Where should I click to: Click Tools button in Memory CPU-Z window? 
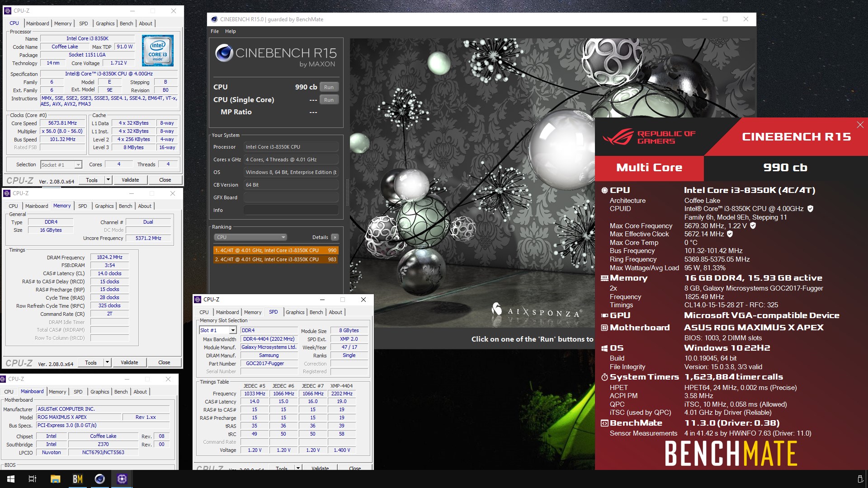(x=91, y=362)
